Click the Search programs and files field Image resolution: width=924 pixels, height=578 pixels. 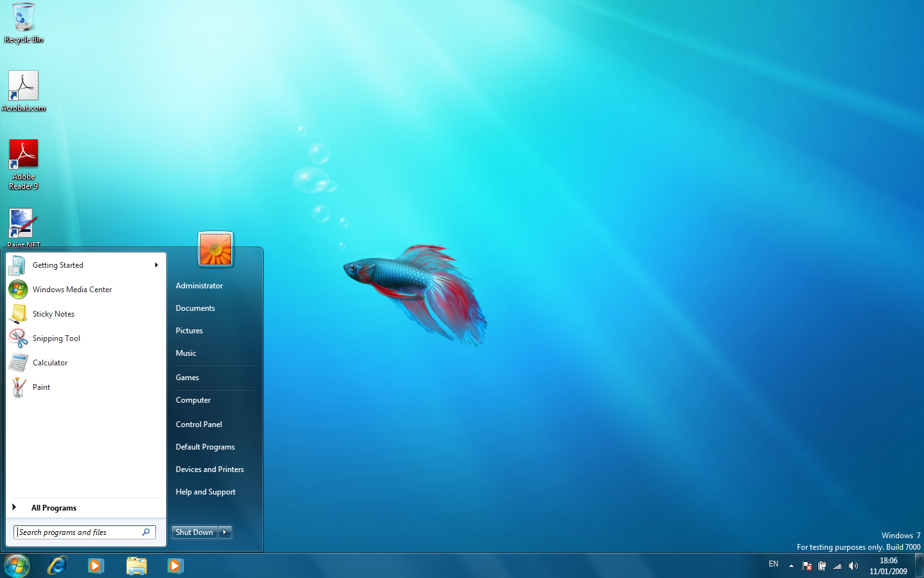click(x=85, y=532)
